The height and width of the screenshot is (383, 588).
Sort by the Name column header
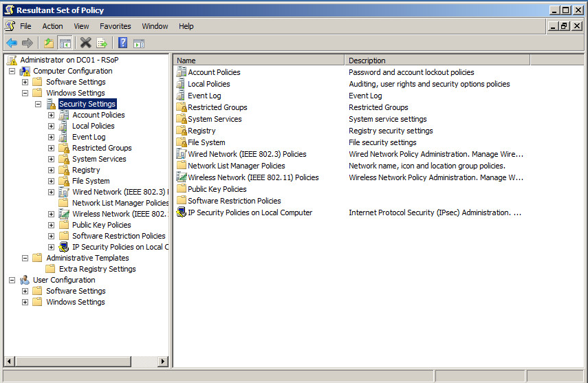[259, 61]
